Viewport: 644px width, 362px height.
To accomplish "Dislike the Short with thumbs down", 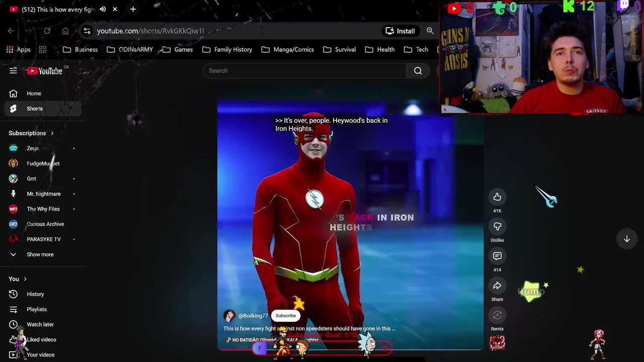I will [x=497, y=227].
